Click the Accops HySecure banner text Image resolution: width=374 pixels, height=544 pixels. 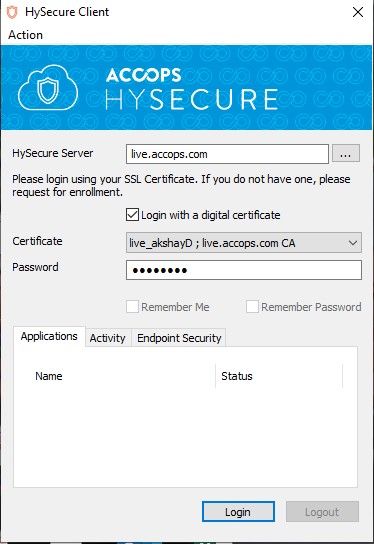192,88
